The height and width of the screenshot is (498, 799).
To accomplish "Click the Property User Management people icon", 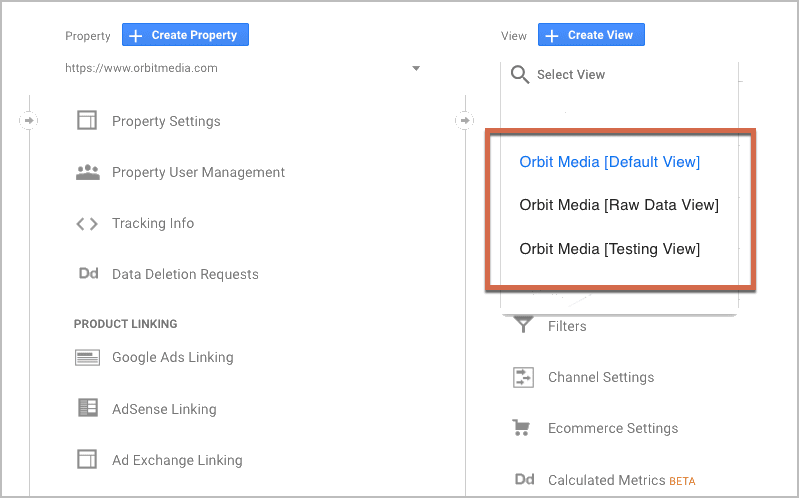I will click(88, 172).
